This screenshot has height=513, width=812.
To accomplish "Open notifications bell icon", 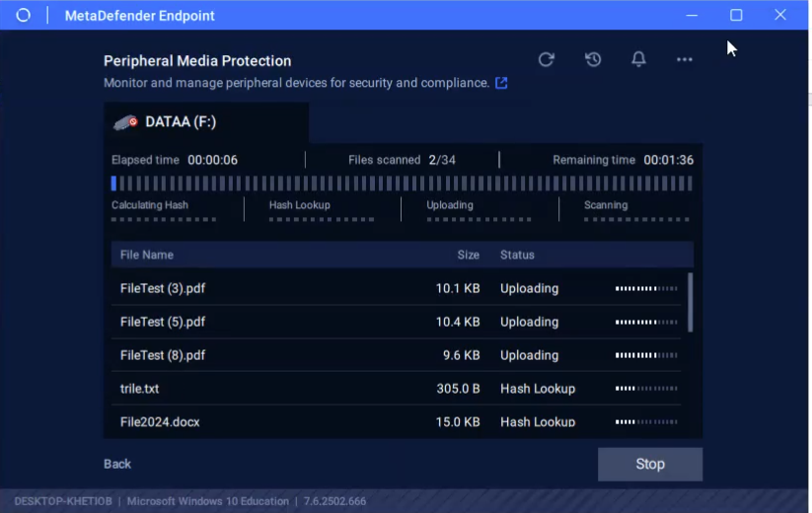I will 638,59.
